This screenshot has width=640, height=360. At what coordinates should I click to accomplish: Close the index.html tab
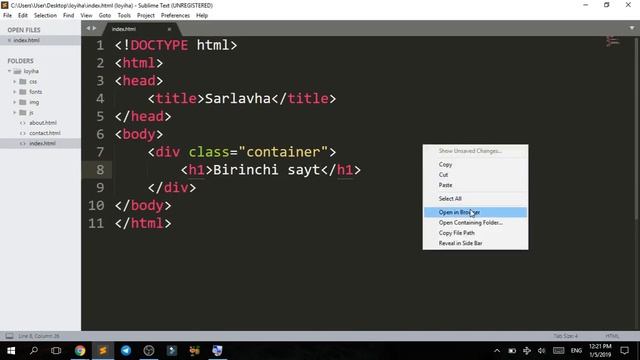(x=169, y=29)
